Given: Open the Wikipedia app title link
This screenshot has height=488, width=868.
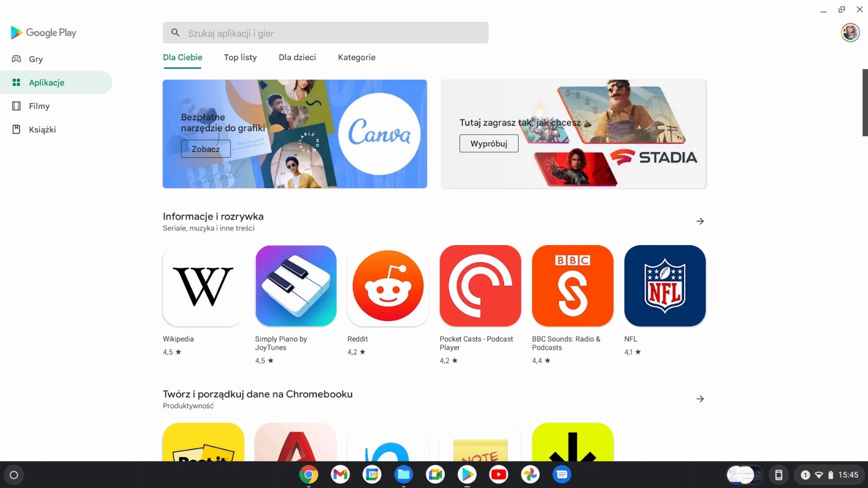Looking at the screenshot, I should click(x=178, y=339).
